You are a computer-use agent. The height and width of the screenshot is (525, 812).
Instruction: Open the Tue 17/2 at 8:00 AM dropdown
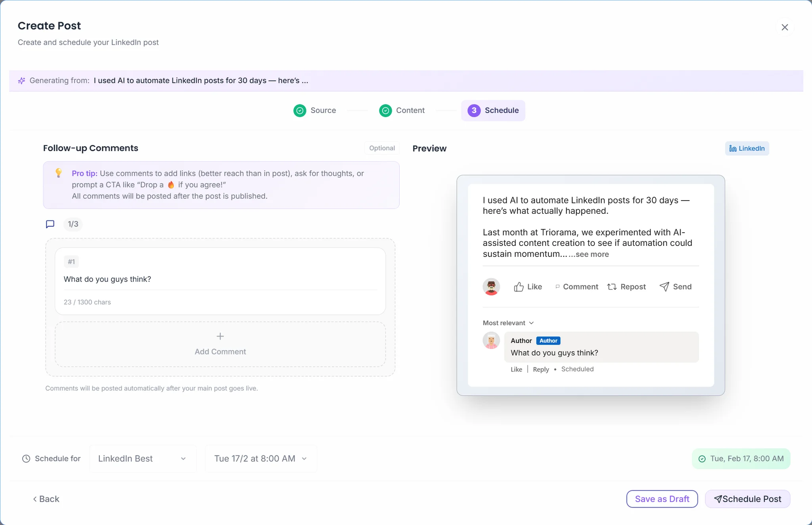[260, 459]
